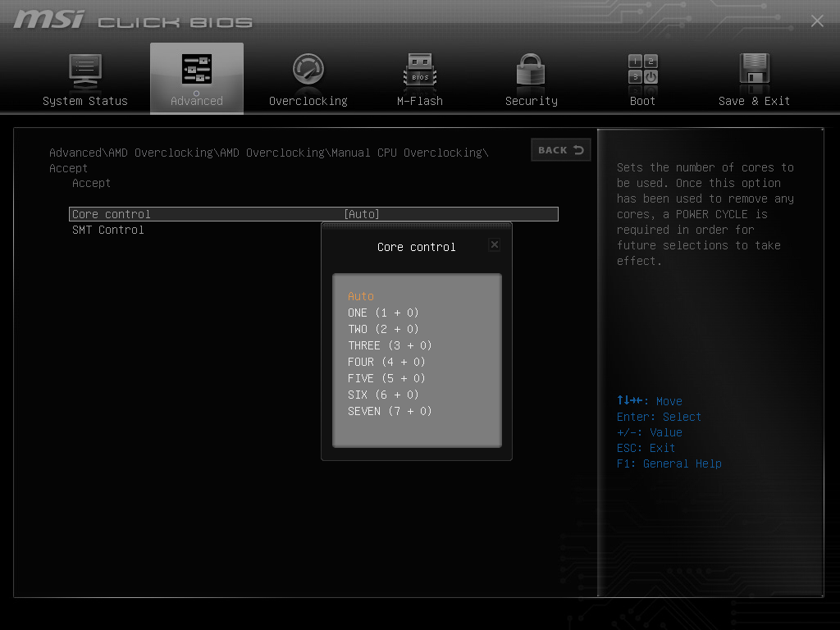Screen dimensions: 840x630
Task: Select the Advanced settings sliders icon
Action: pyautogui.click(x=197, y=69)
